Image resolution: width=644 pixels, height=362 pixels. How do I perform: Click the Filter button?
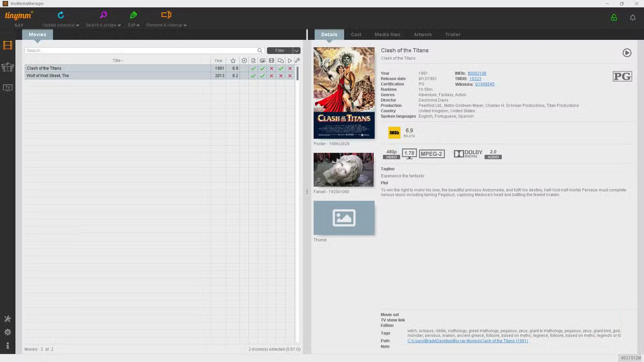(279, 51)
